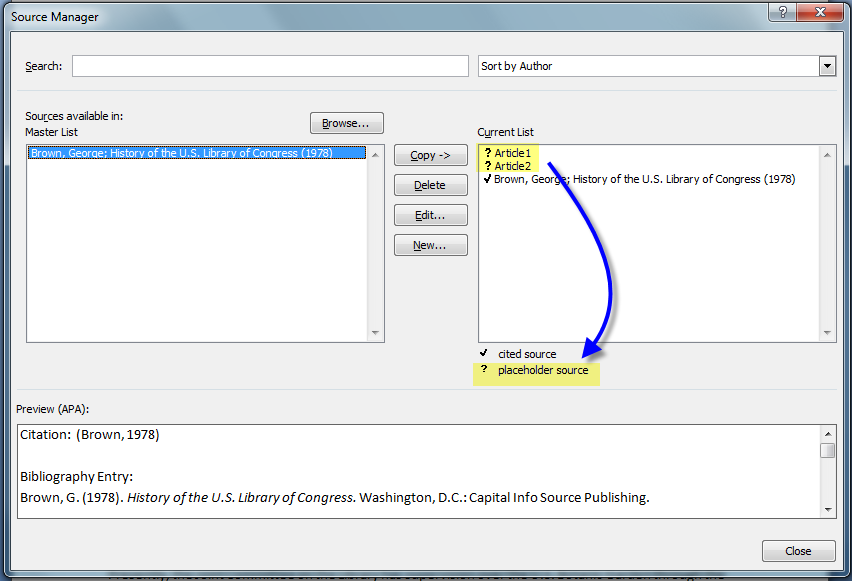Select the Article1 placeholder in Current List
Image resolution: width=852 pixels, height=581 pixels.
(x=508, y=153)
